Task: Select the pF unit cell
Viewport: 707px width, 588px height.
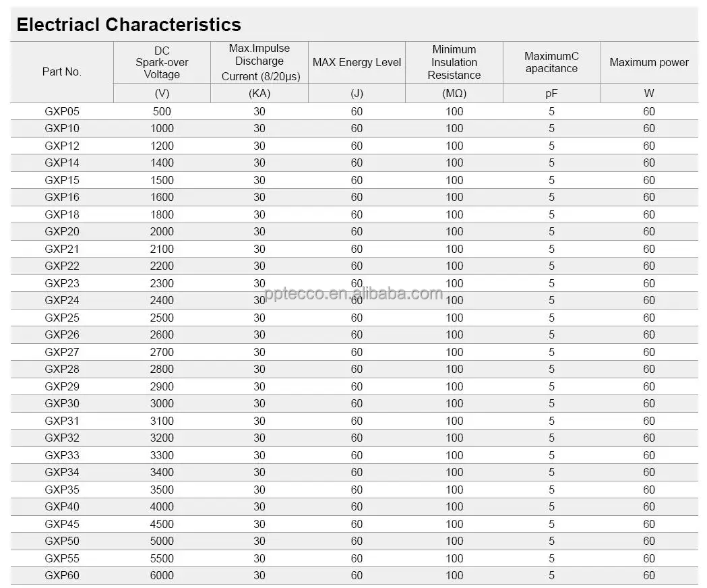Action: pos(551,94)
